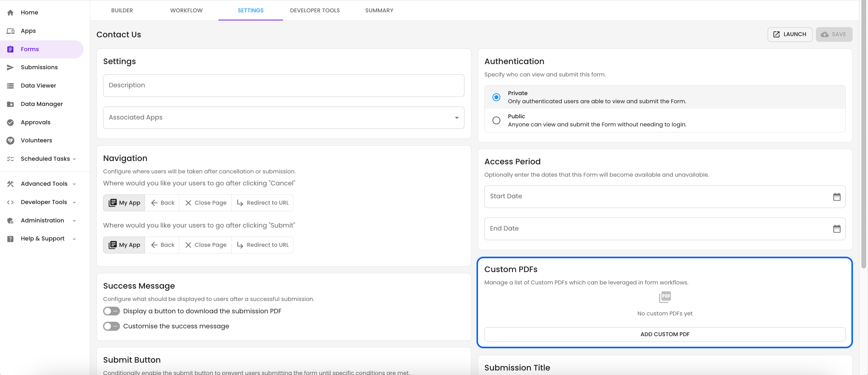This screenshot has height=375, width=868.
Task: Open the Start Date calendar picker icon
Action: point(837,197)
